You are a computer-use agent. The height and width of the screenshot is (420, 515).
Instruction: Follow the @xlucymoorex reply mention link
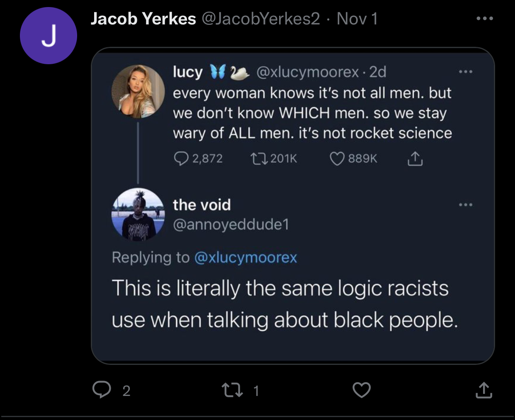pos(245,258)
